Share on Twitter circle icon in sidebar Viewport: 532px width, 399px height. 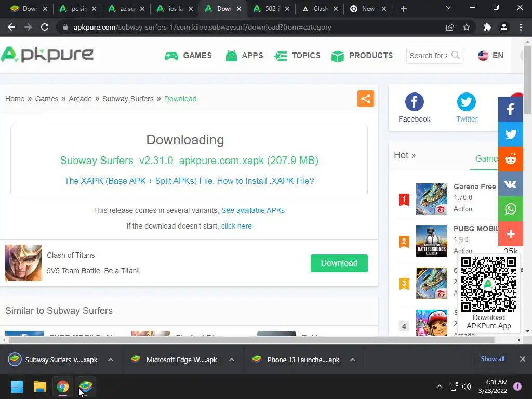[x=467, y=102]
